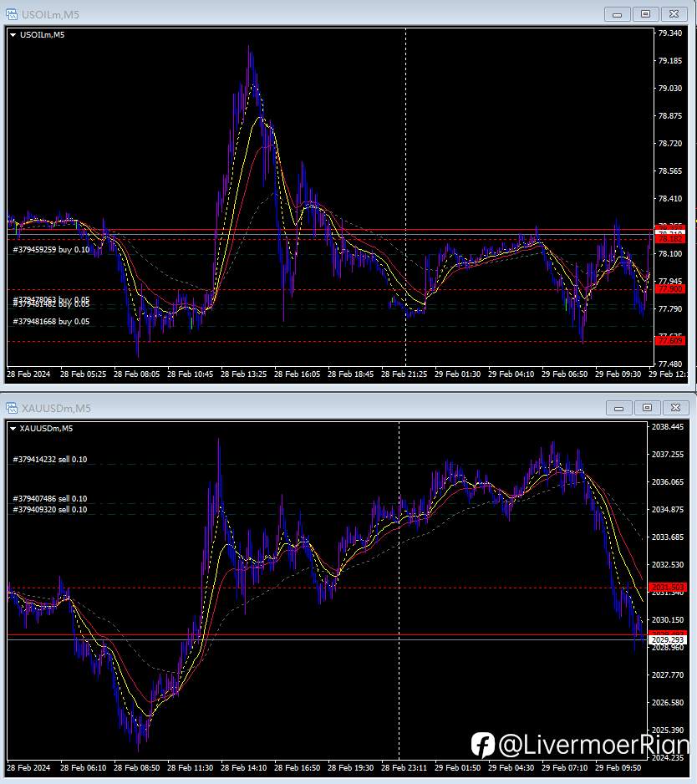
Task: Click time label 28 Feb 06:10
Action: tap(83, 767)
